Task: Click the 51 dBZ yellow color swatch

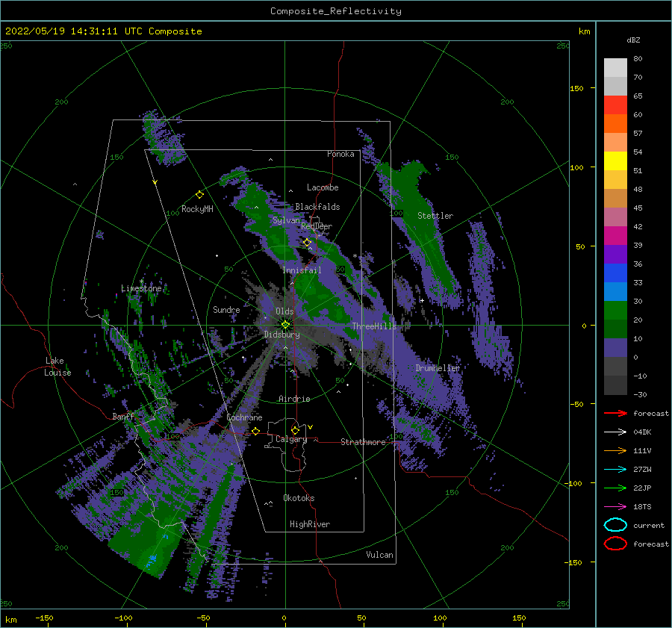Action: coord(615,161)
